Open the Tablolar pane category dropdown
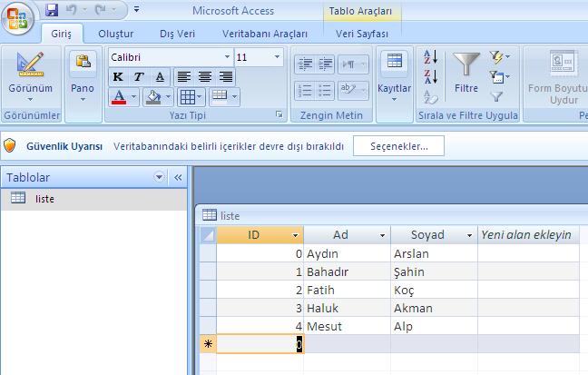 (159, 177)
